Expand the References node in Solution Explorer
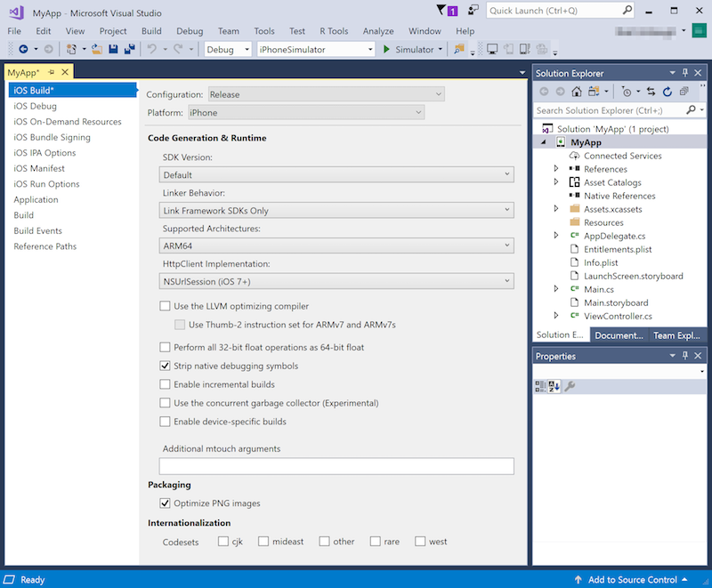The height and width of the screenshot is (588, 712). [556, 169]
